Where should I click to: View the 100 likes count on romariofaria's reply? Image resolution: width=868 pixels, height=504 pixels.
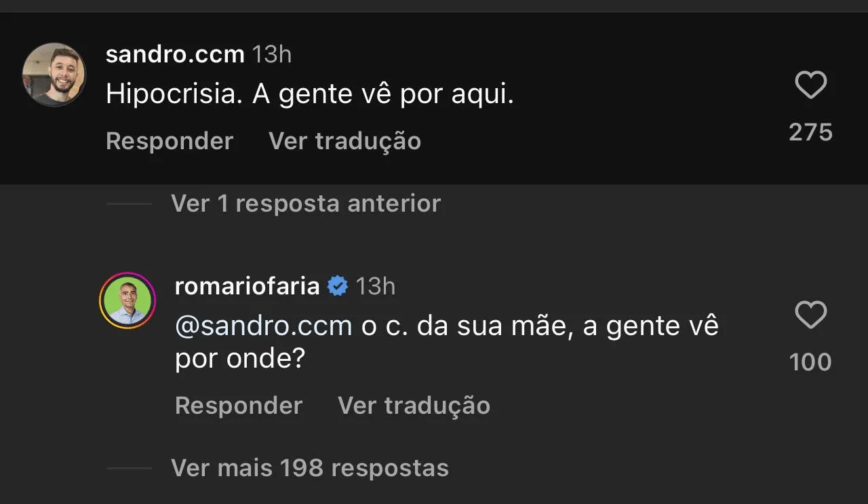(x=810, y=362)
